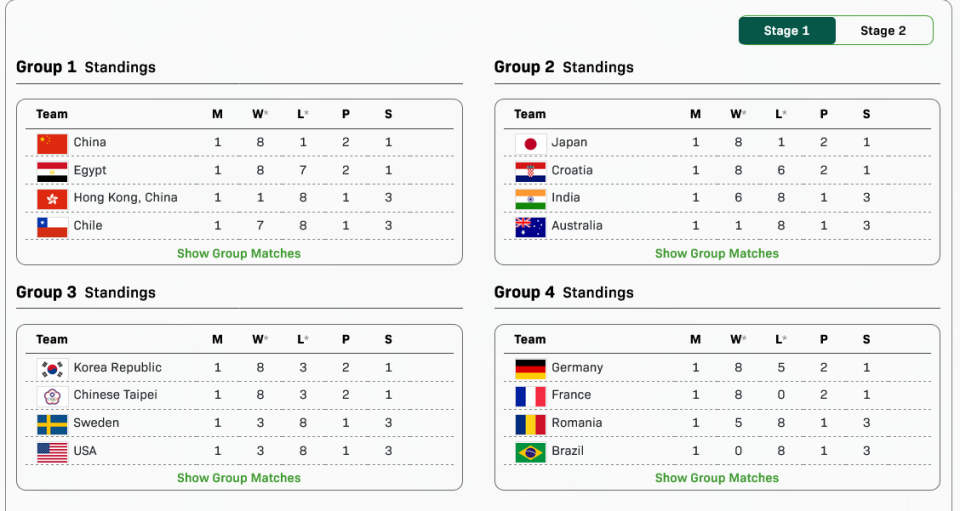Click the France team name
This screenshot has width=960, height=511.
click(x=571, y=395)
